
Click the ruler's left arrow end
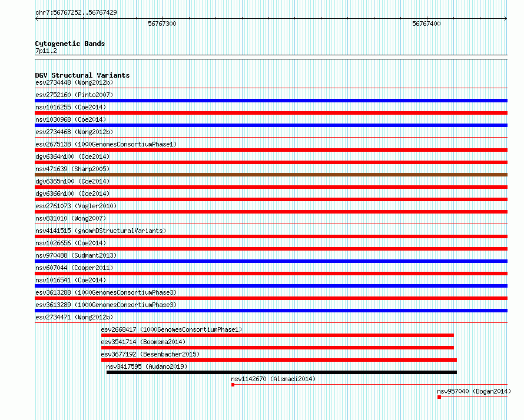(37, 19)
